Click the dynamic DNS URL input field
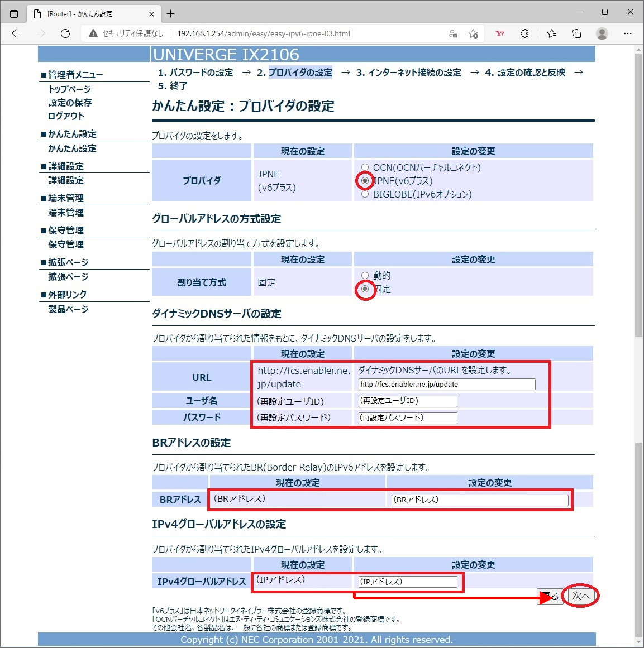Viewport: 644px width, 648px height. pos(447,385)
